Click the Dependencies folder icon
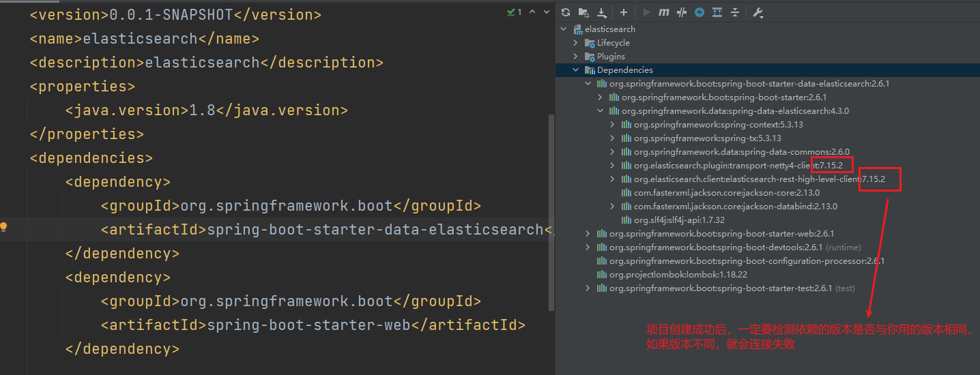980x375 pixels. pyautogui.click(x=590, y=70)
